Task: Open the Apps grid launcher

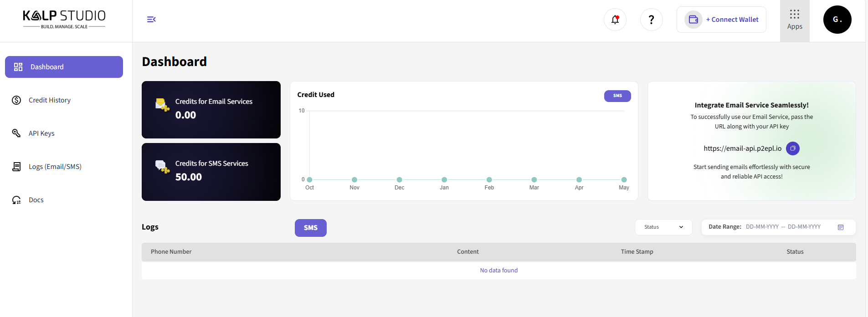Action: (x=795, y=20)
